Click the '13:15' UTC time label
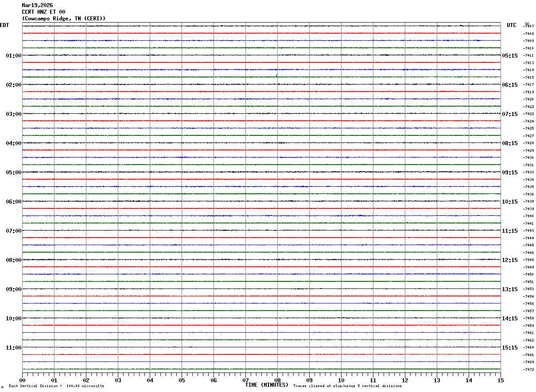536x392 pixels. (x=510, y=289)
